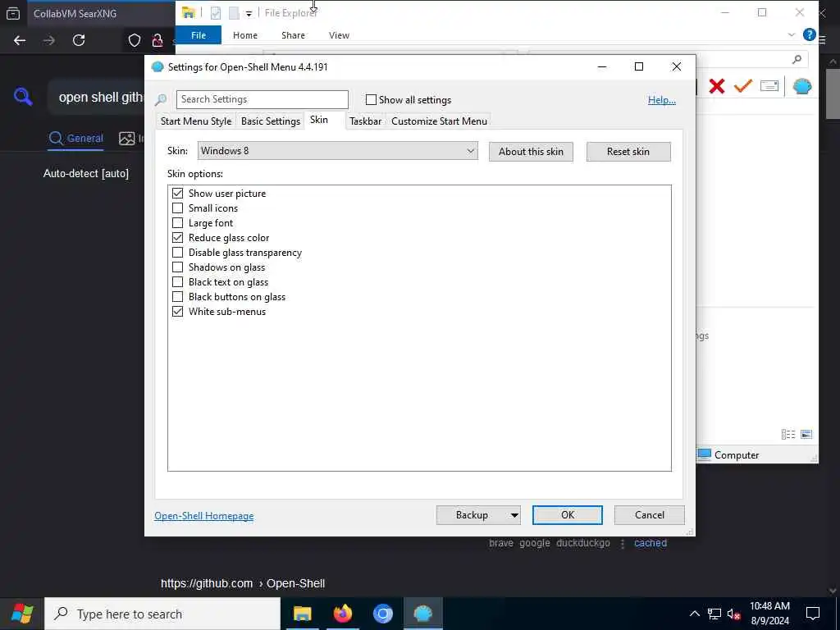Click the File Explorer folder icon in title bar

click(x=188, y=13)
